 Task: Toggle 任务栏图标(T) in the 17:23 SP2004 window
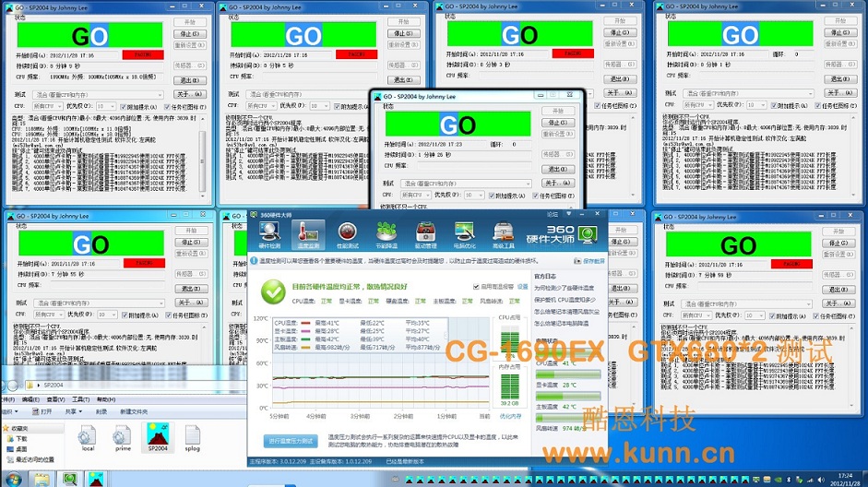(x=536, y=196)
